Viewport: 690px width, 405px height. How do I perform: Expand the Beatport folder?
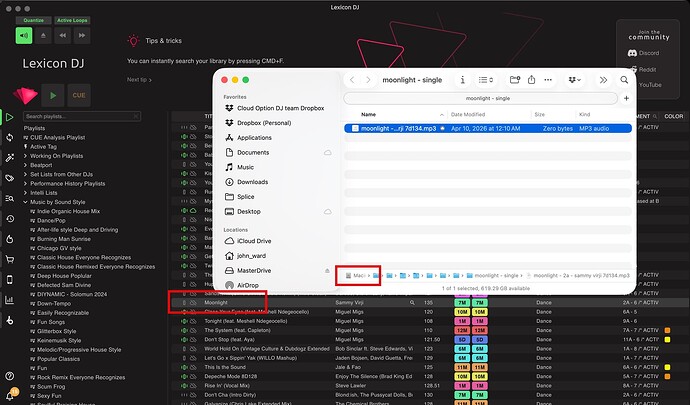(26, 165)
